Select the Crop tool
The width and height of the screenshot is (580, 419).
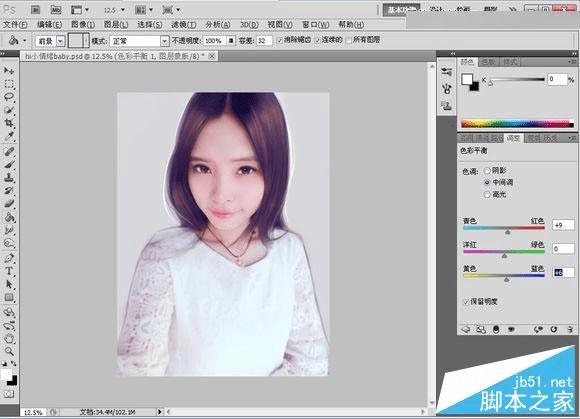[x=9, y=124]
